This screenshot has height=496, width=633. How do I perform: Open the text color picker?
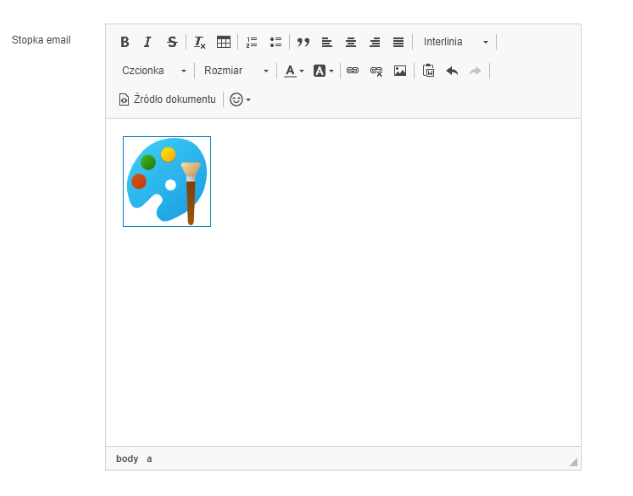[x=293, y=71]
